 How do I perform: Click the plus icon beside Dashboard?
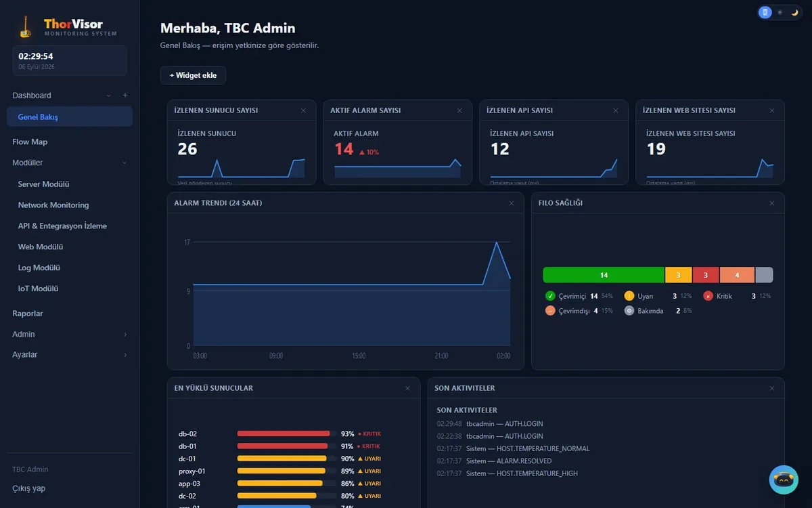coord(125,96)
